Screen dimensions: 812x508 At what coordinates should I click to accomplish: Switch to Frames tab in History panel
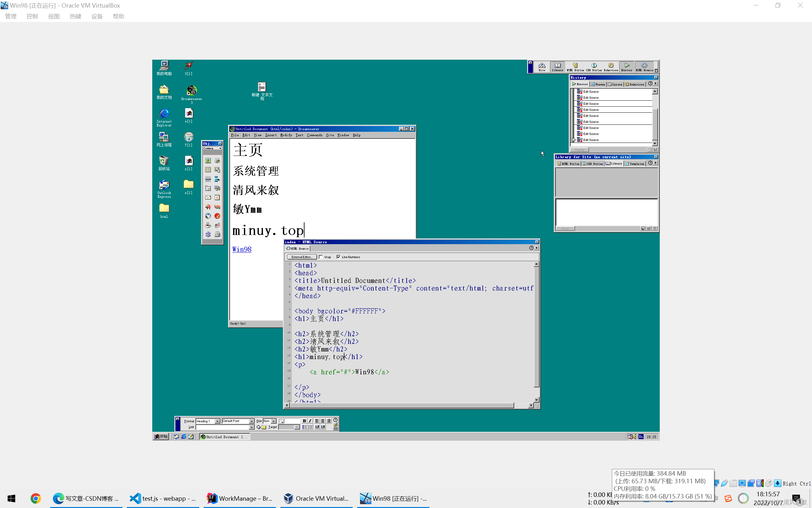[x=598, y=84]
